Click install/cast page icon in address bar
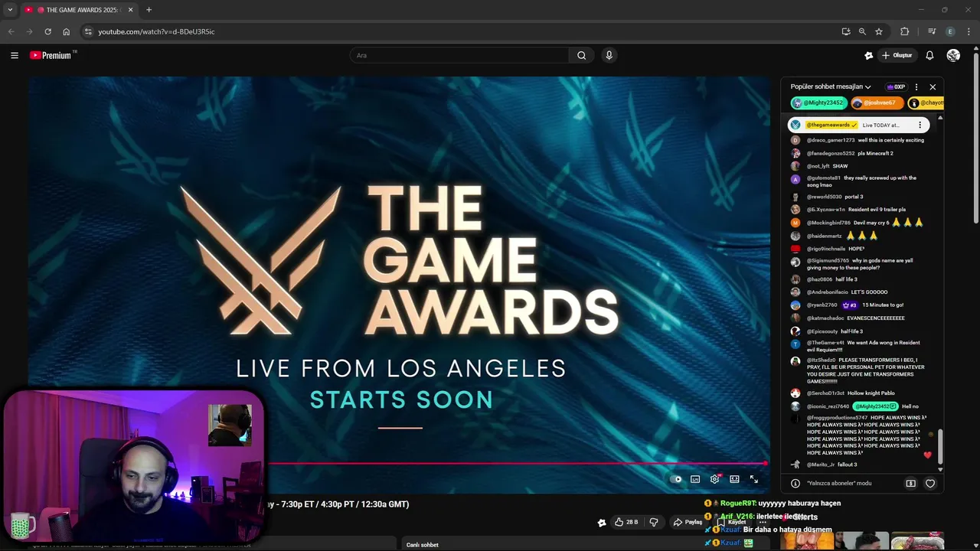 click(846, 31)
